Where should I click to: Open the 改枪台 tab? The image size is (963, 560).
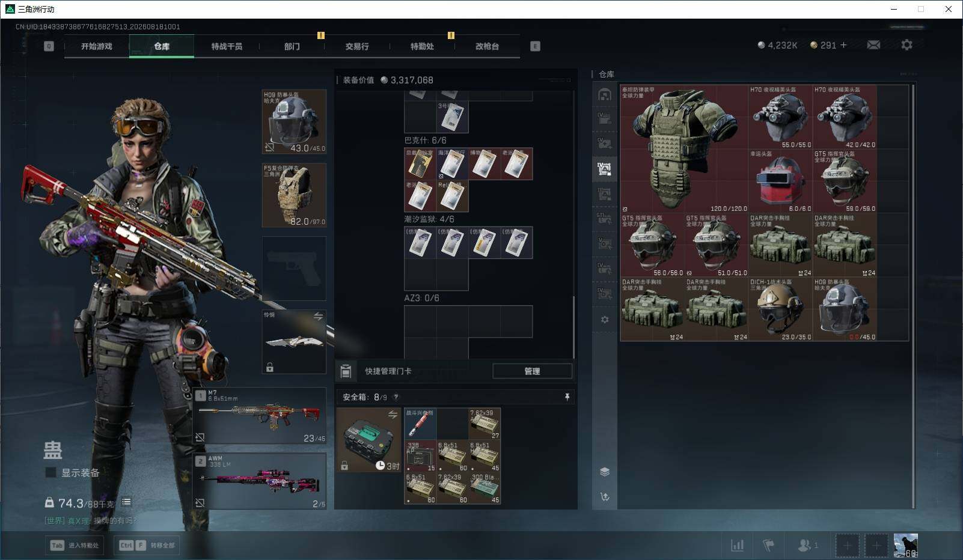coord(487,46)
